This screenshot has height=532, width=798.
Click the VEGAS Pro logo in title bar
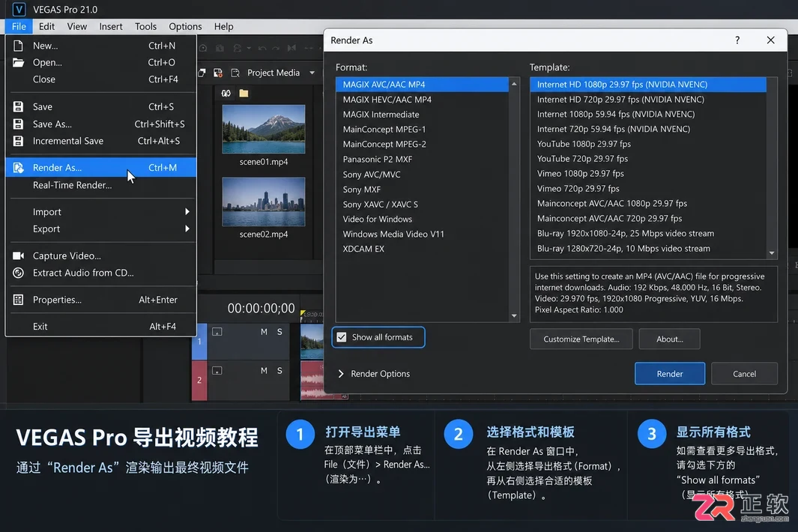click(19, 9)
